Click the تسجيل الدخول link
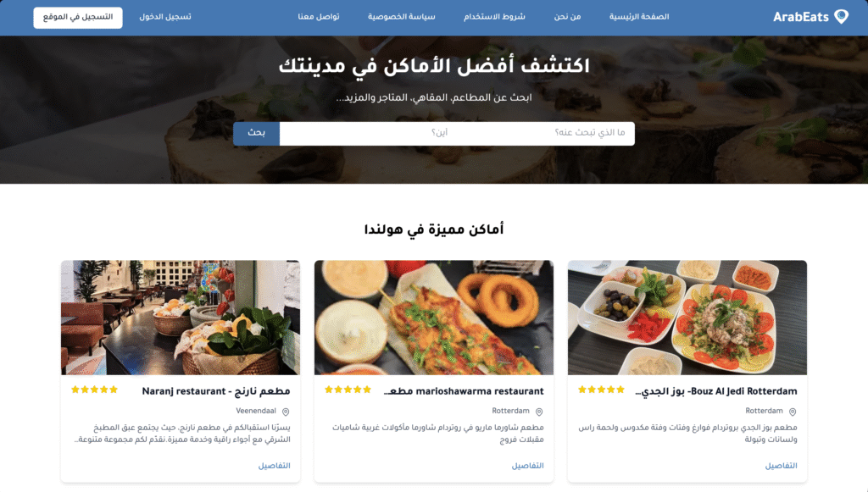The height and width of the screenshot is (492, 868). tap(165, 17)
